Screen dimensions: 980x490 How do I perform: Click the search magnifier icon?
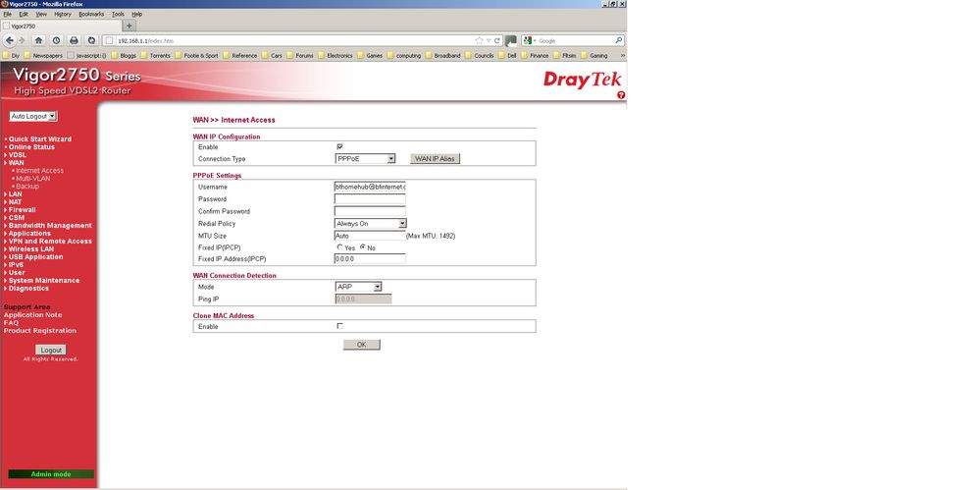619,40
